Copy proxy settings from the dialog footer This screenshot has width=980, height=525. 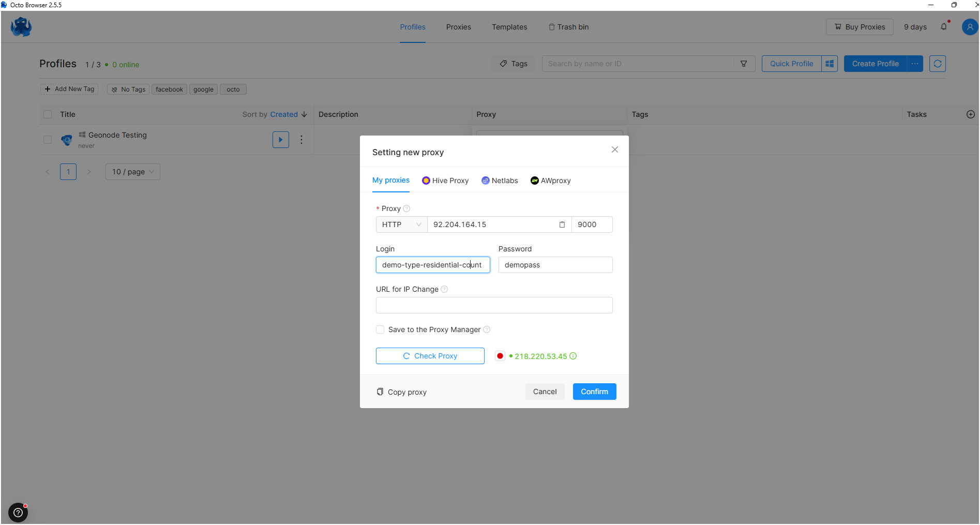pos(401,392)
